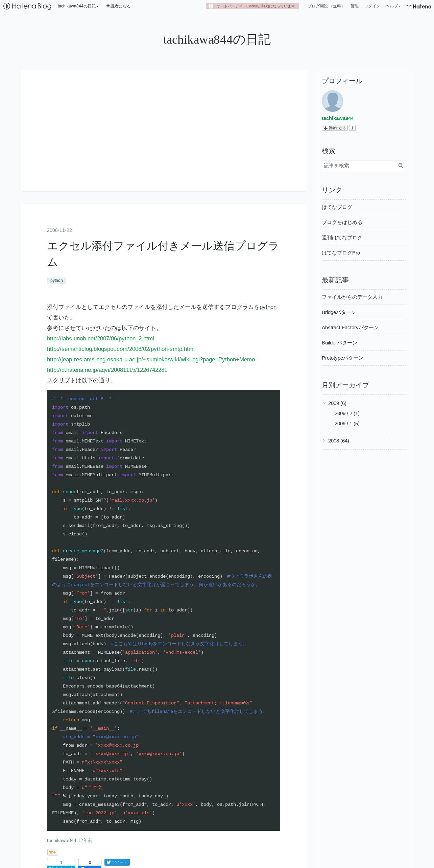The image size is (434, 868).
Task: Click post date 2008-11-22
Action: 59,230
